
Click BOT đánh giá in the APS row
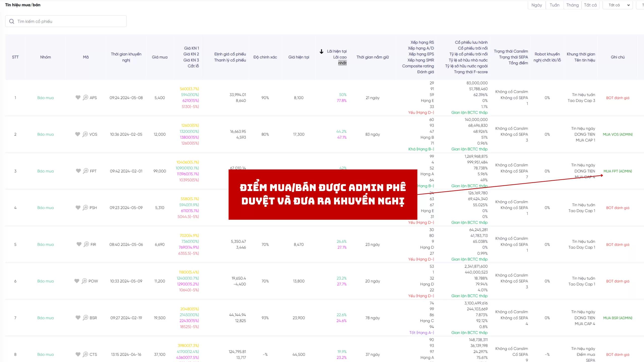618,98
